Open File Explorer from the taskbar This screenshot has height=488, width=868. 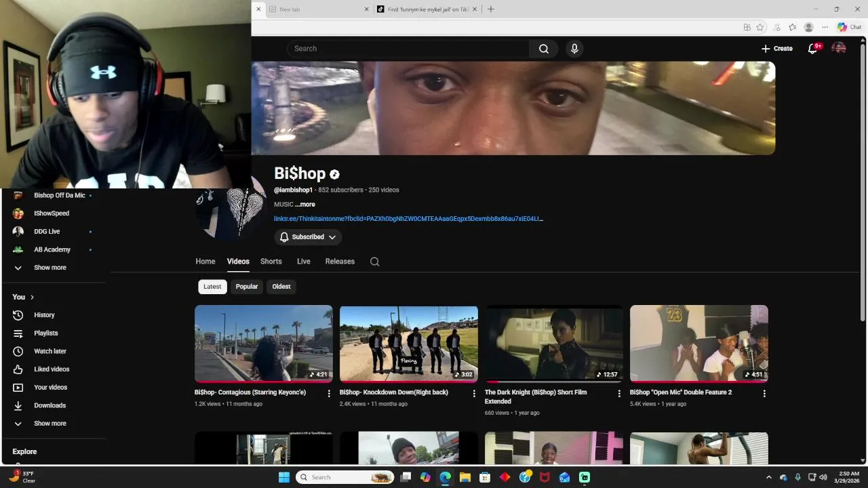click(465, 477)
